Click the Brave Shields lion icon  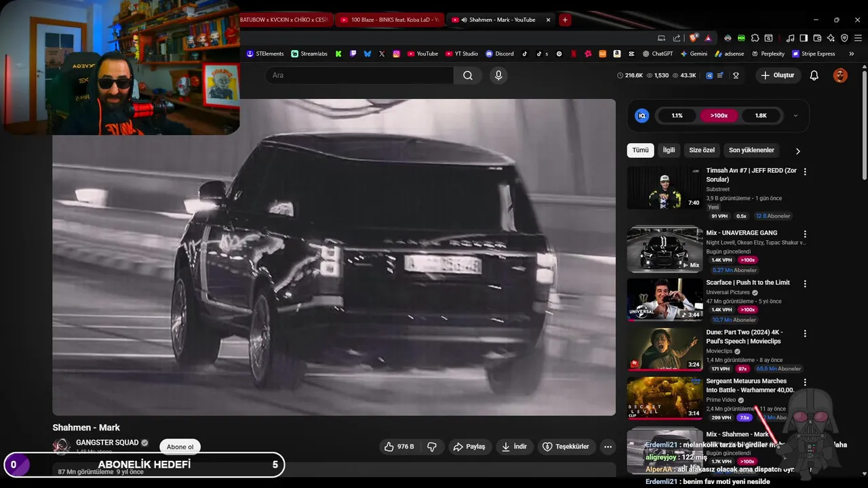pos(693,39)
